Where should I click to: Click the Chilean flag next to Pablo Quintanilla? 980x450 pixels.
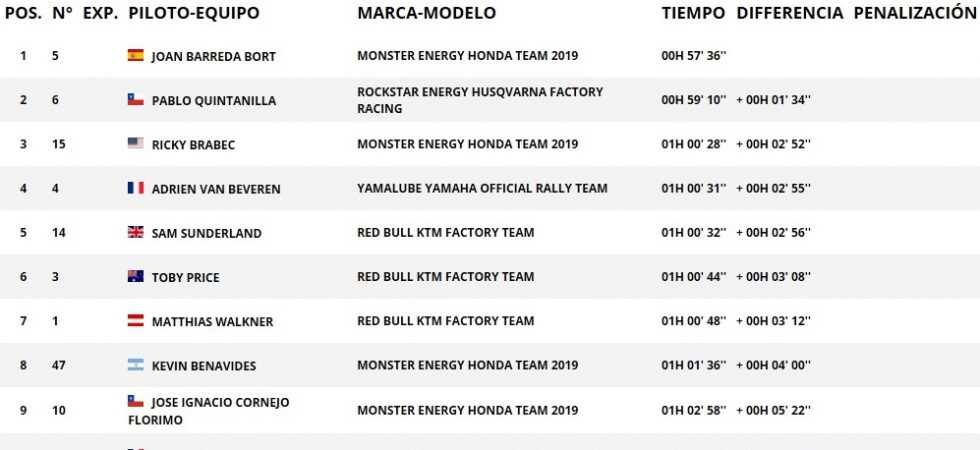[135, 100]
